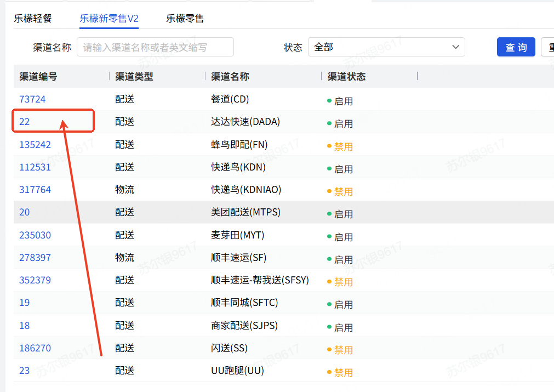
Task: Click the 渠道状态 column header
Action: coord(347,77)
